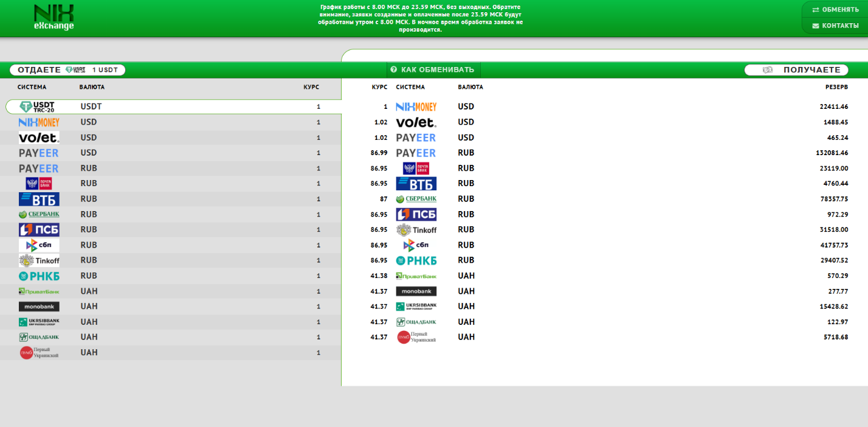Click the NIX eXchange logo
Image resolution: width=868 pixels, height=427 pixels.
click(x=54, y=18)
